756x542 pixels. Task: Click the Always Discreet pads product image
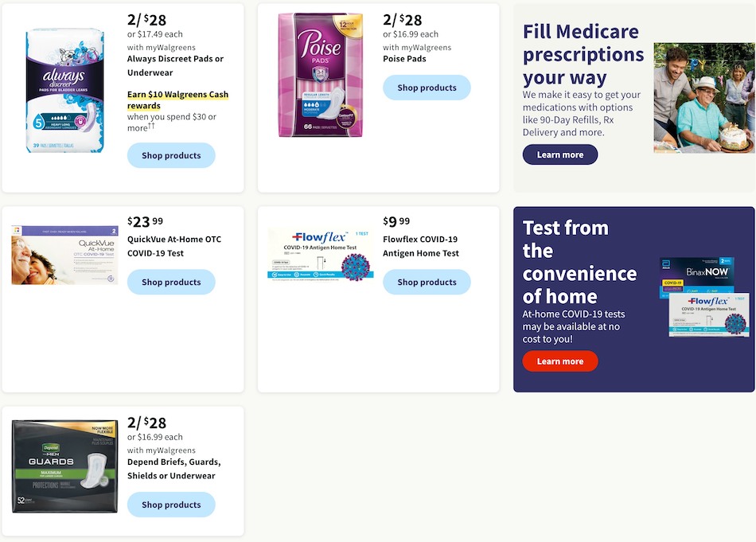[x=64, y=90]
